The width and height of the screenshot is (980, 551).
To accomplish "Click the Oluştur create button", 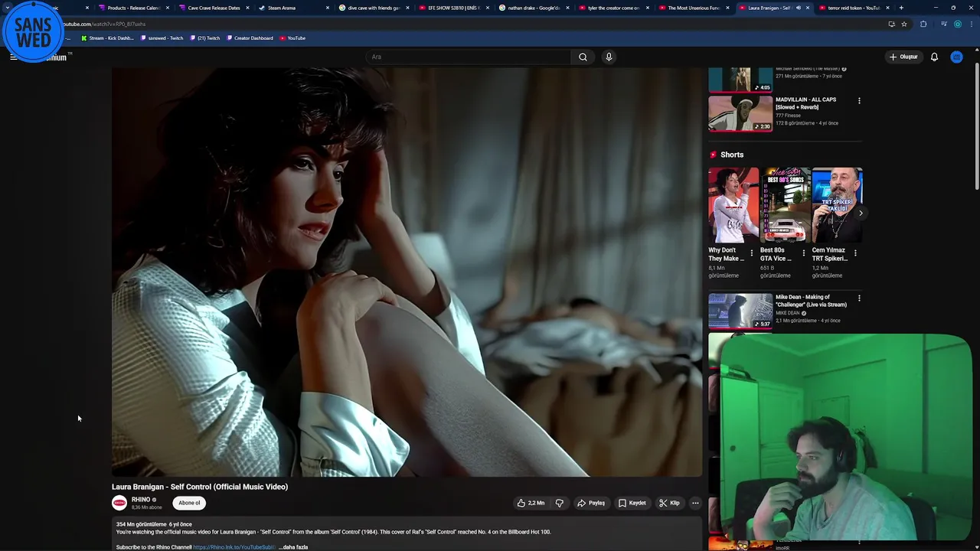I will pos(903,57).
